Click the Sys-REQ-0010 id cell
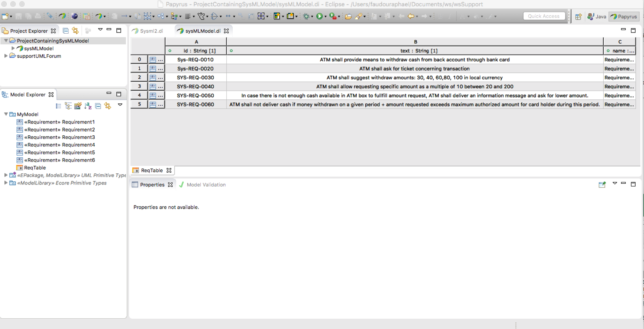644x329 pixels. pos(196,60)
